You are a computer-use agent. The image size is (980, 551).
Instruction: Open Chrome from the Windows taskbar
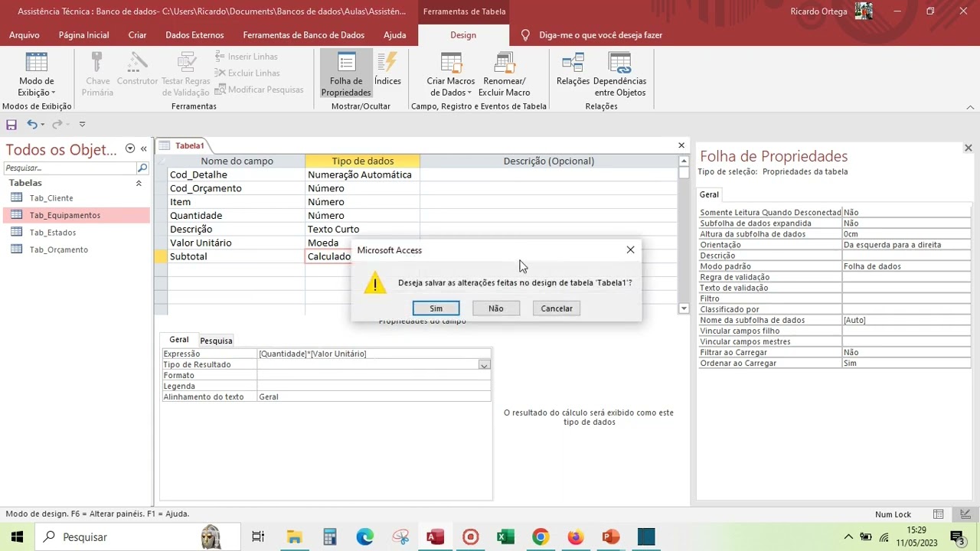click(x=541, y=537)
